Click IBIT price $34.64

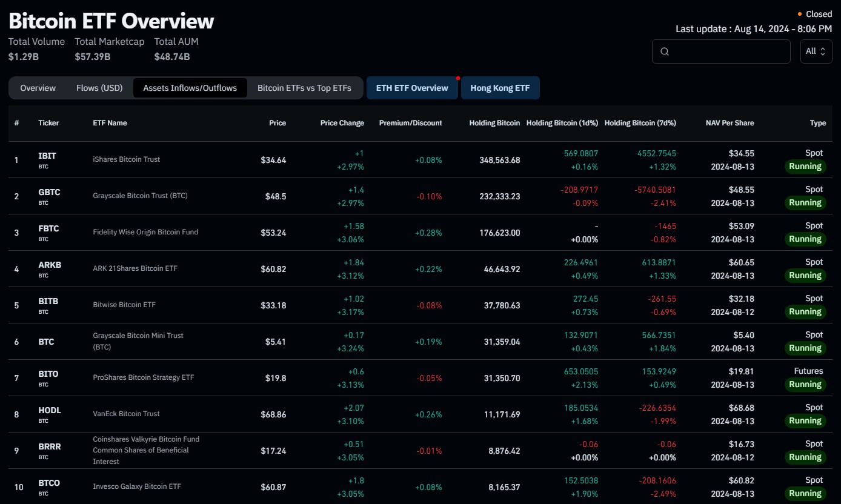[273, 160]
